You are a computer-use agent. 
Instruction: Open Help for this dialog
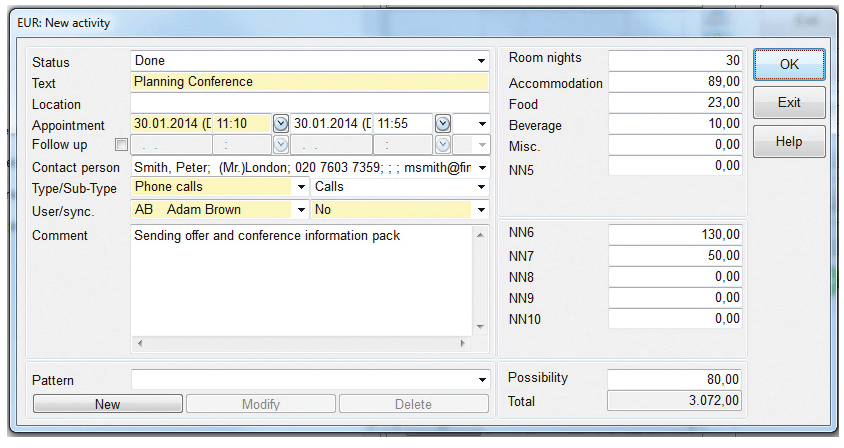[x=788, y=142]
